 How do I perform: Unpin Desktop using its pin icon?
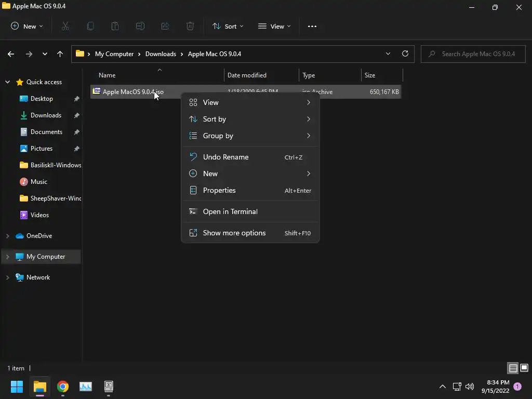(77, 99)
